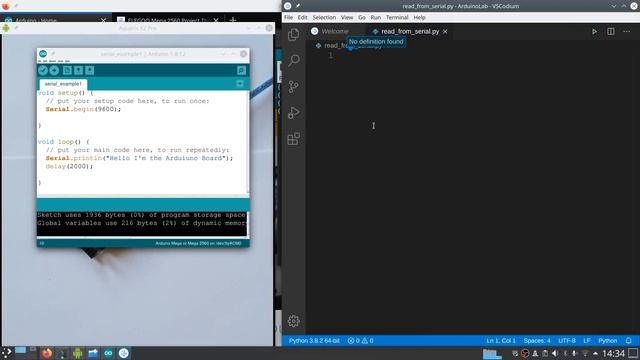Open the Arduino Serial Monitor
Image resolution: width=640 pixels, height=360 pixels.
click(x=241, y=70)
